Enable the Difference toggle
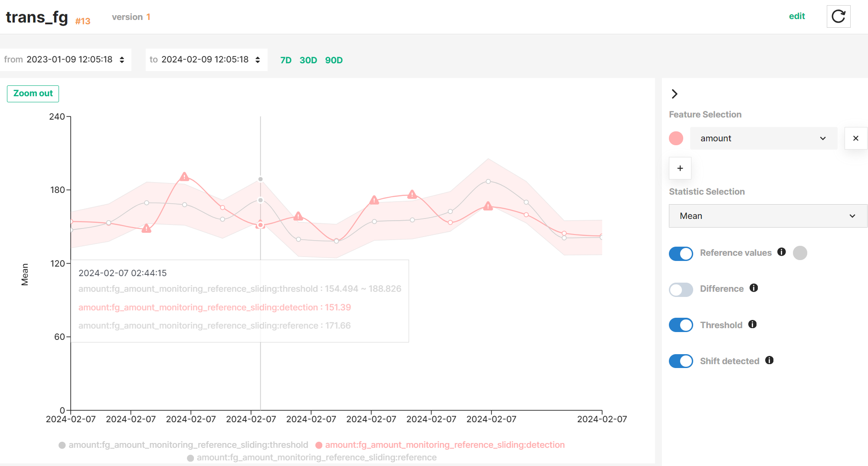 pos(681,289)
